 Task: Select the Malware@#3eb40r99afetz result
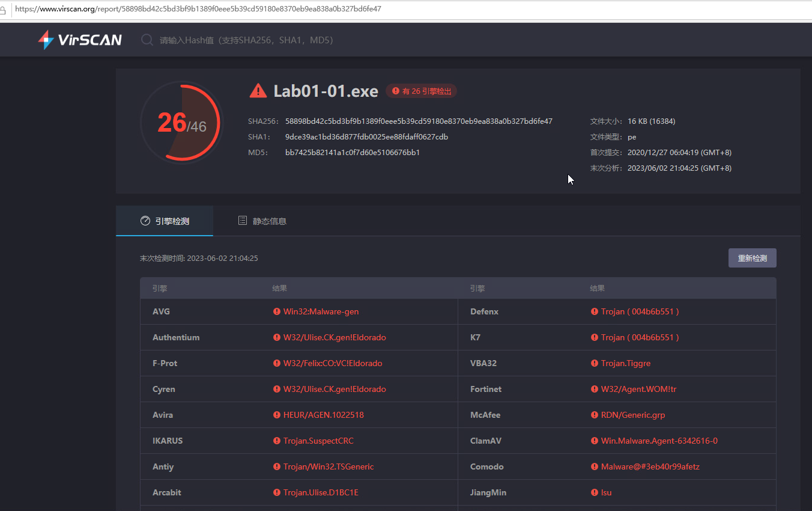point(650,467)
